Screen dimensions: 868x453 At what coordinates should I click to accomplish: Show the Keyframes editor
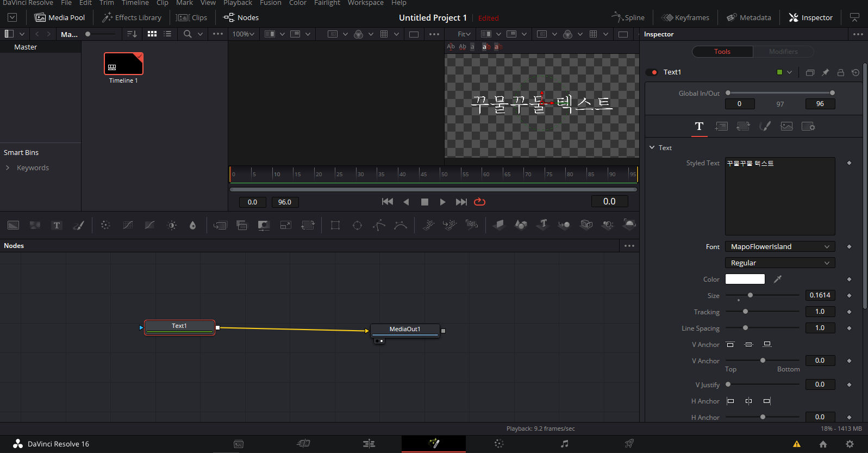click(685, 17)
